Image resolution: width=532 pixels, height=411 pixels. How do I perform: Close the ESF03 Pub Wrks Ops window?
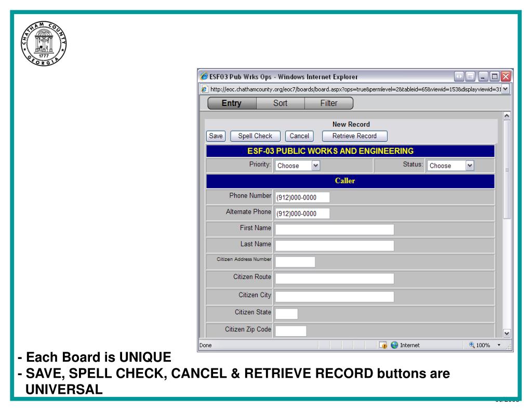click(x=506, y=77)
